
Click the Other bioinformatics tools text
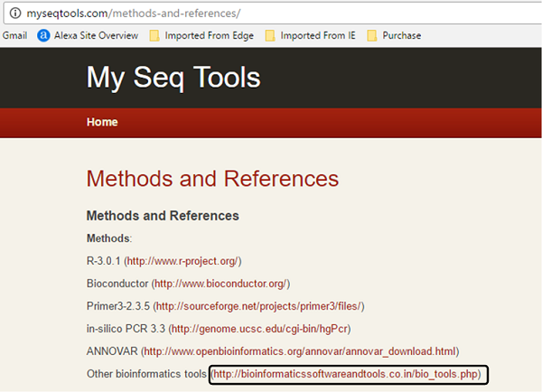coord(146,374)
